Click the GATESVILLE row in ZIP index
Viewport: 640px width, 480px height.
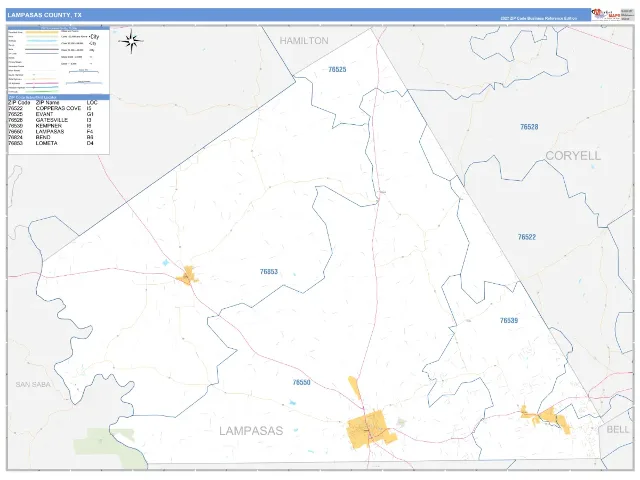(x=51, y=120)
